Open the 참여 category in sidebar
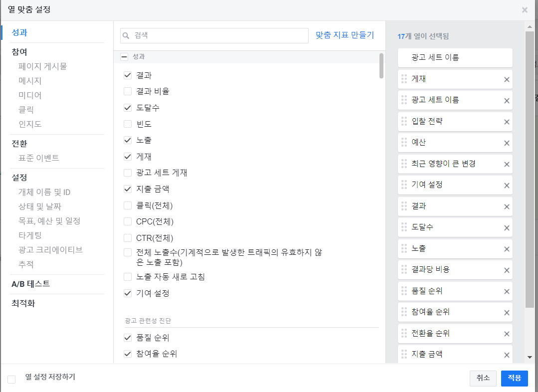This screenshot has height=392, width=538. (x=19, y=52)
